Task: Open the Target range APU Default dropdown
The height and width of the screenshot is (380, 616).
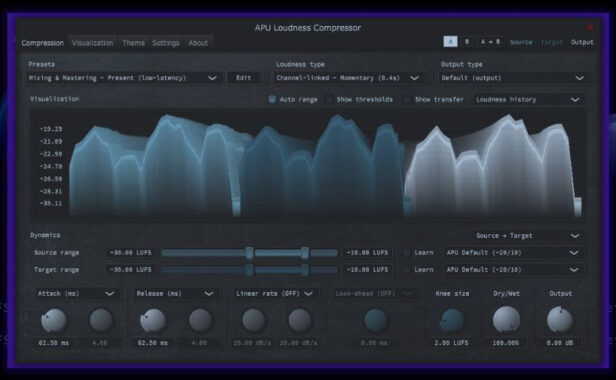Action: [x=513, y=270]
